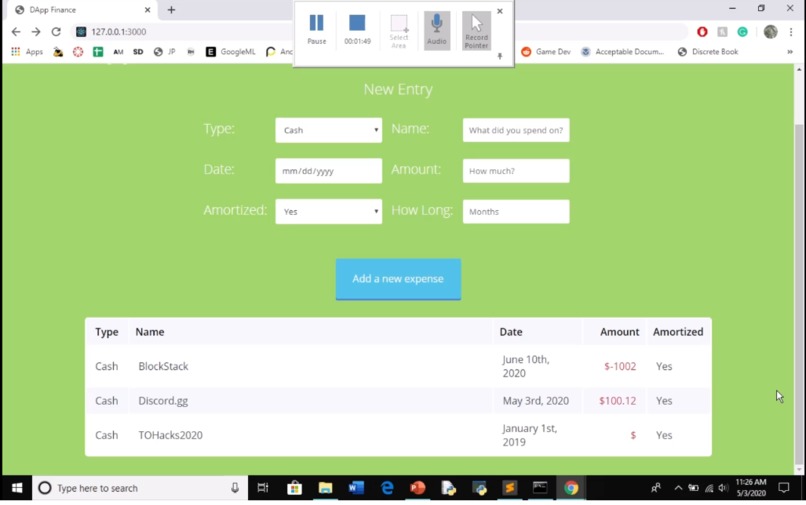Expand the Type dropdown showing Cash

click(328, 130)
